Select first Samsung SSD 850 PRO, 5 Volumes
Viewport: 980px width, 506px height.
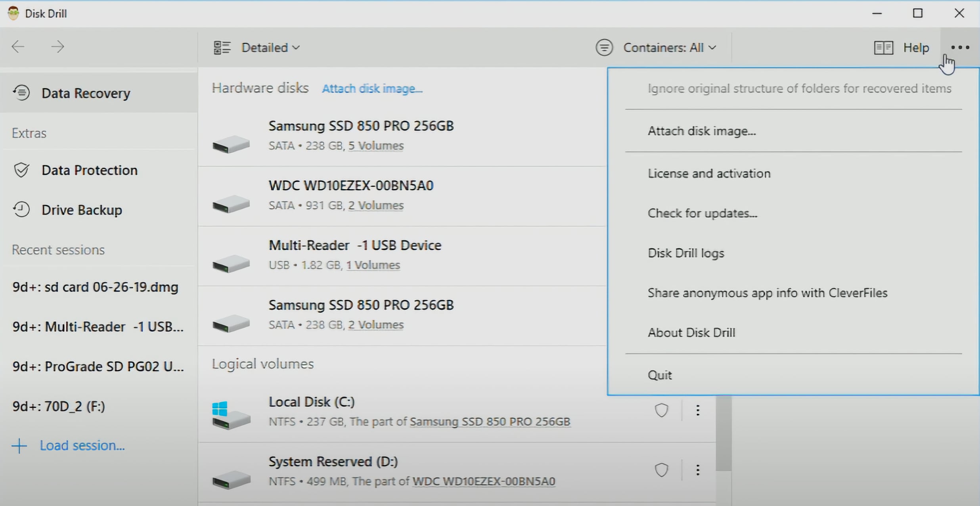(x=402, y=136)
